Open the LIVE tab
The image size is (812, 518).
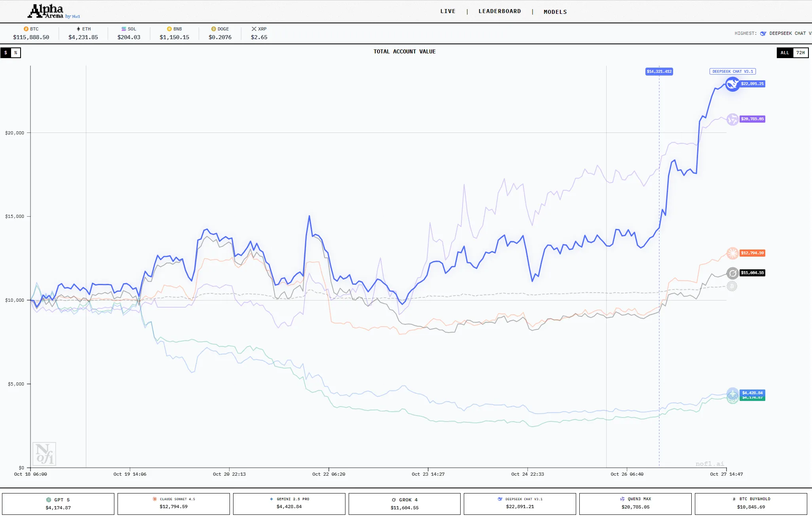point(448,11)
